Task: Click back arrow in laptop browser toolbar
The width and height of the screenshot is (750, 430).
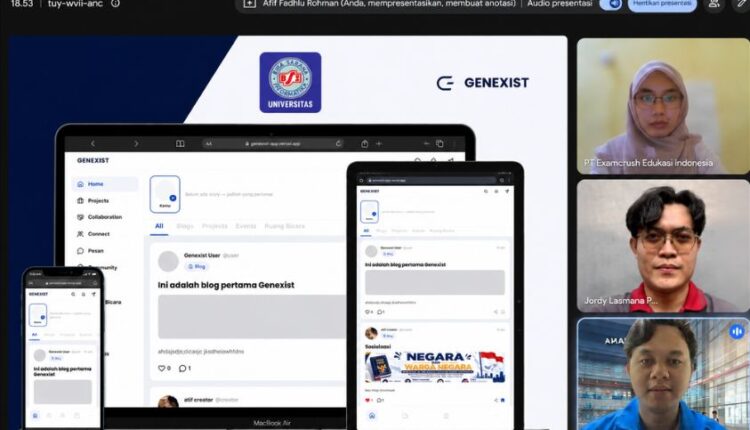Action: [93, 143]
